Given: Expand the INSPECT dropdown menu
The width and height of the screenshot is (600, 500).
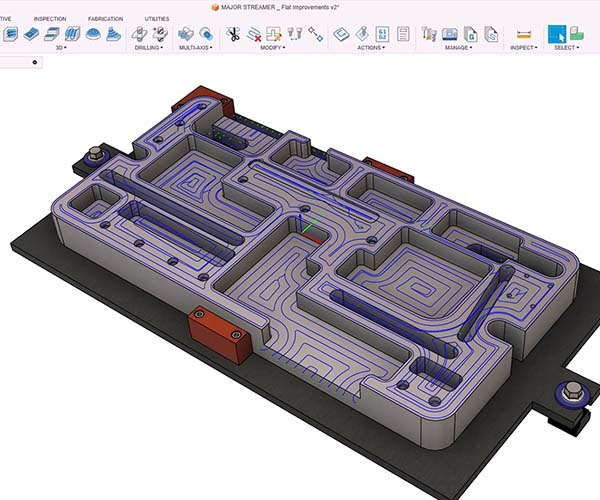Looking at the screenshot, I should coord(524,47).
